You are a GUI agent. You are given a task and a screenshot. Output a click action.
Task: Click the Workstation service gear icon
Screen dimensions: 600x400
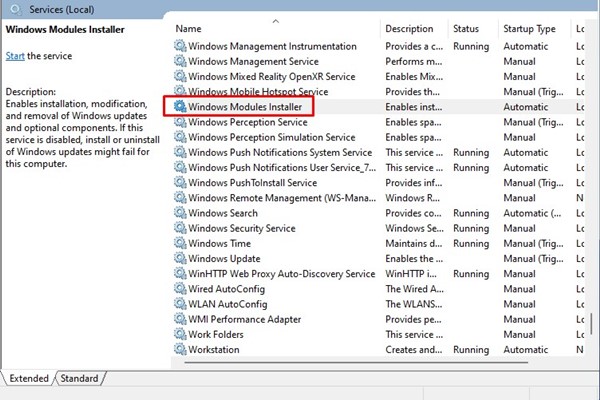180,349
